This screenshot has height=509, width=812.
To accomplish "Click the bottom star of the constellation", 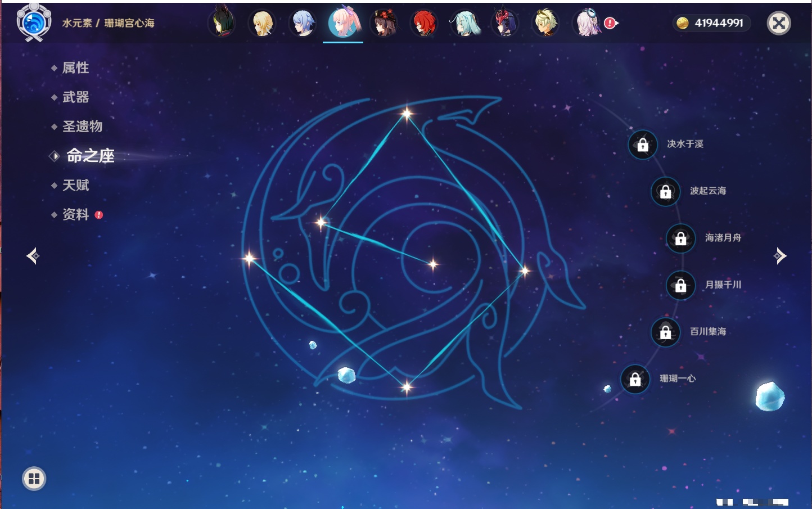I will pyautogui.click(x=407, y=386).
